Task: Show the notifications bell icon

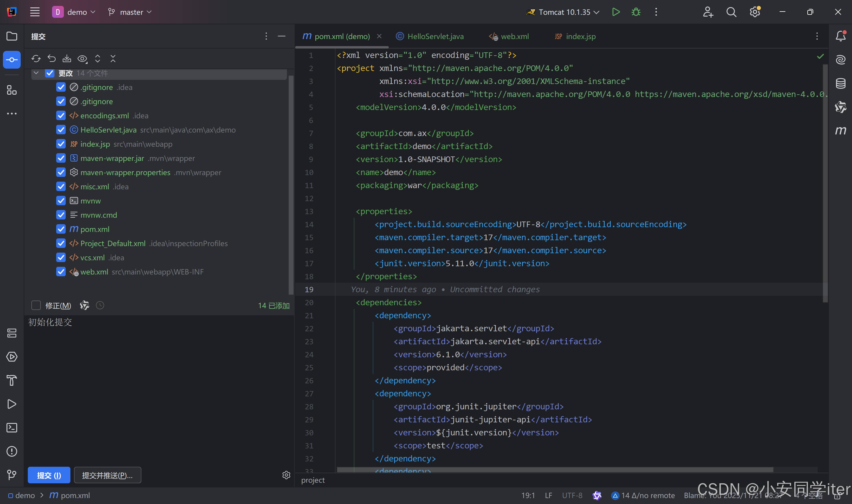Action: (840, 36)
